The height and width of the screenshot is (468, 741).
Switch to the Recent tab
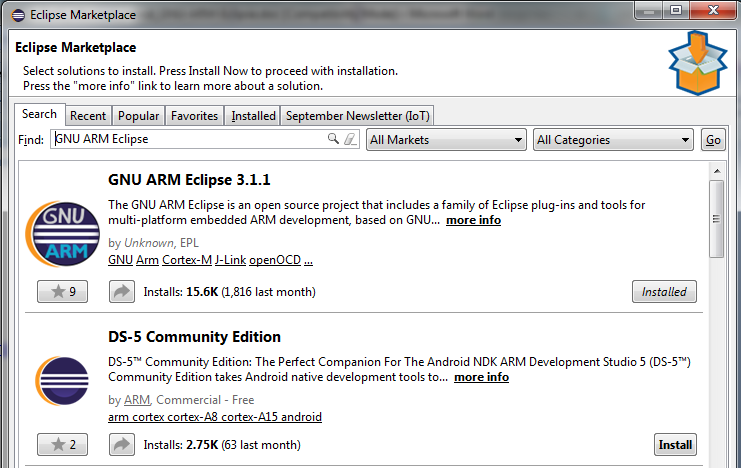coord(88,116)
